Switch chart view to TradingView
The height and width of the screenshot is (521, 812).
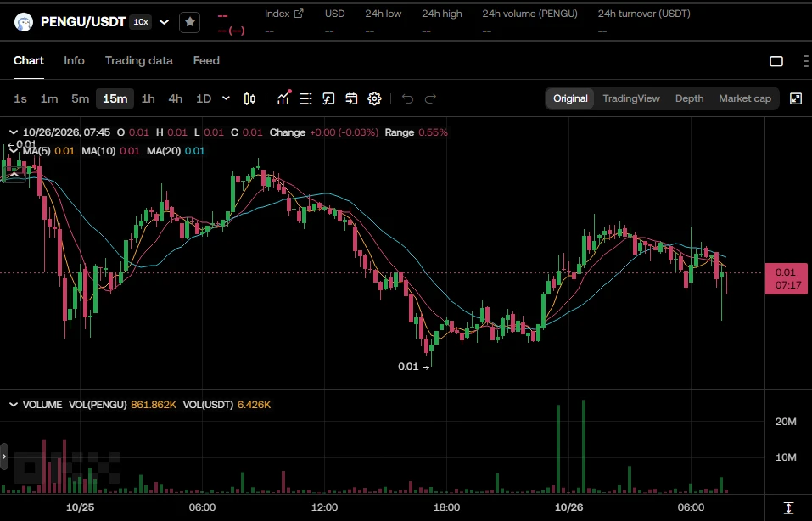tap(631, 98)
